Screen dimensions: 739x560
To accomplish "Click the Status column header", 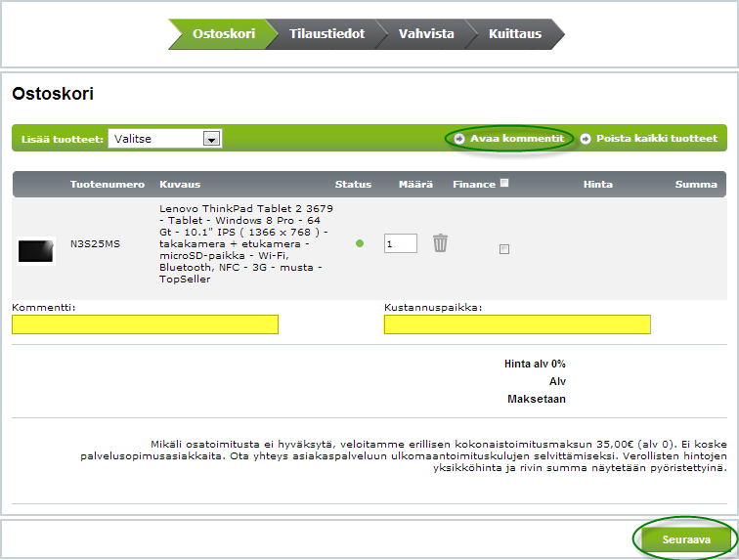I will coord(353,185).
